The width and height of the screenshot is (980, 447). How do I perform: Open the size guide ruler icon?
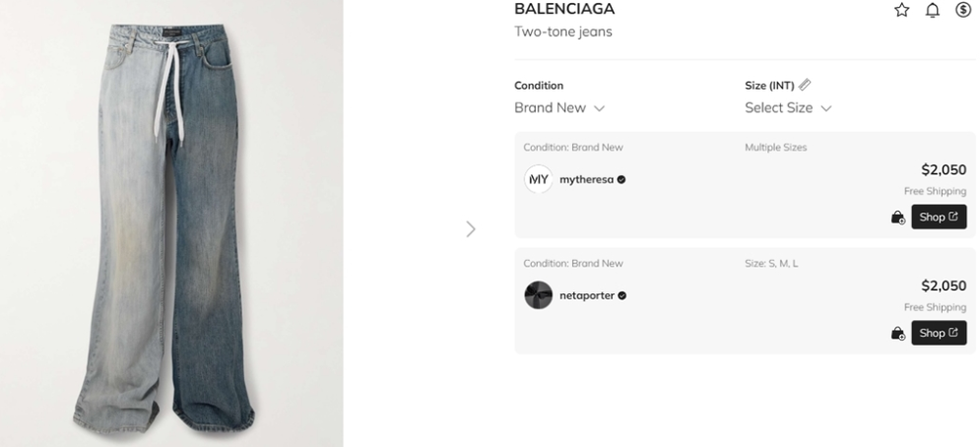tap(805, 86)
